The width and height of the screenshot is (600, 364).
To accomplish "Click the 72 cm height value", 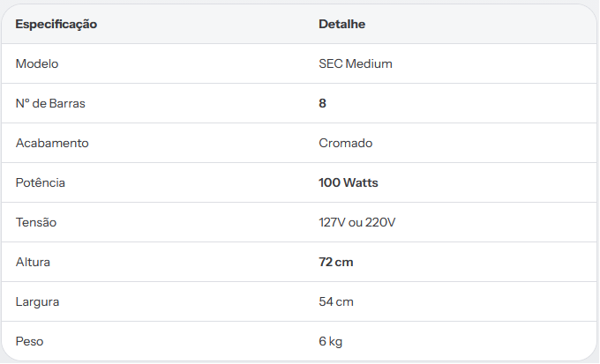I will 336,263.
